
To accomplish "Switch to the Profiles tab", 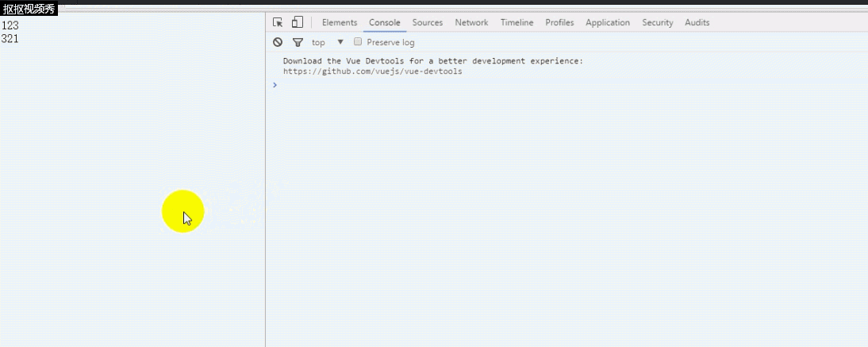I will tap(559, 23).
